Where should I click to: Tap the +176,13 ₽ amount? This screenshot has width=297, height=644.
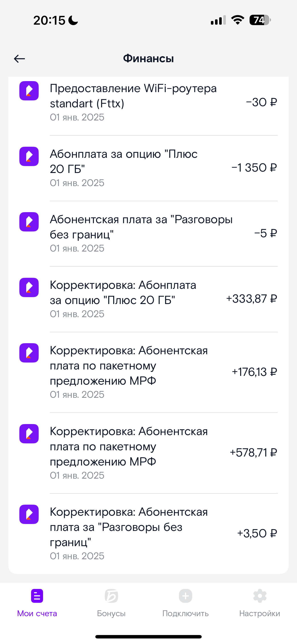pos(254,372)
